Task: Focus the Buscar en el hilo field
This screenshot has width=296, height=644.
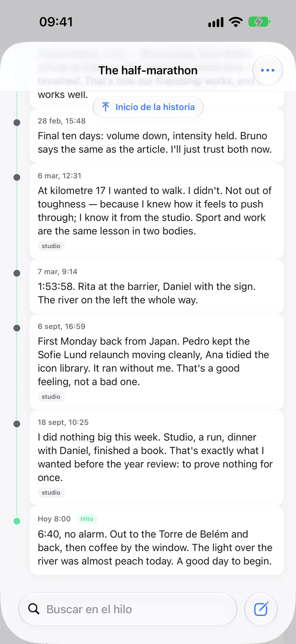Action: 128,609
